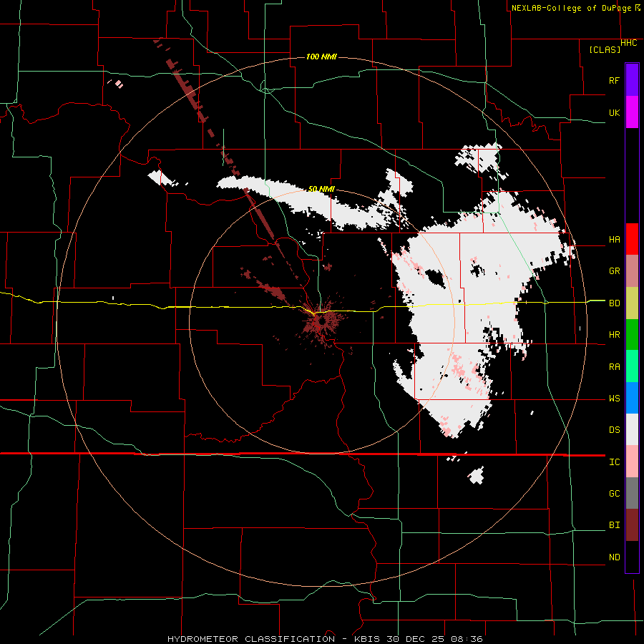The width and height of the screenshot is (644, 644).
Task: Click the HHC product label
Action: pyautogui.click(x=629, y=43)
